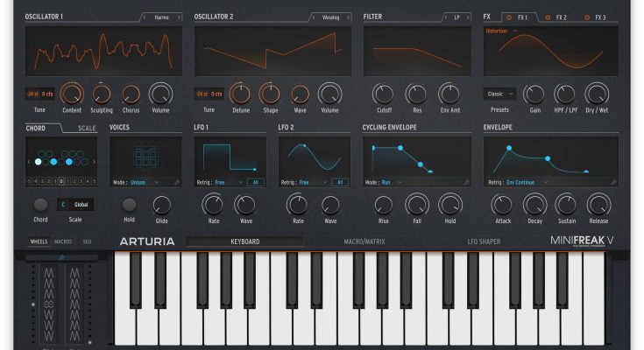Switch to the Scale tab

pyautogui.click(x=87, y=129)
